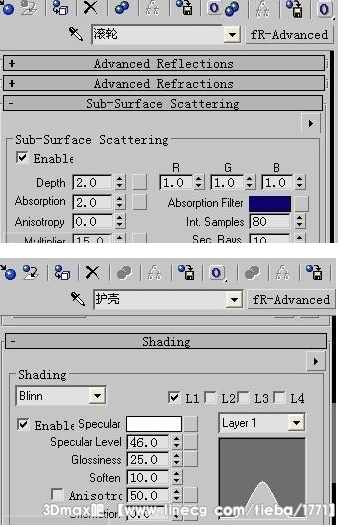
Task: Click the Reset X icon in 护壳 toolbar
Action: (92, 272)
